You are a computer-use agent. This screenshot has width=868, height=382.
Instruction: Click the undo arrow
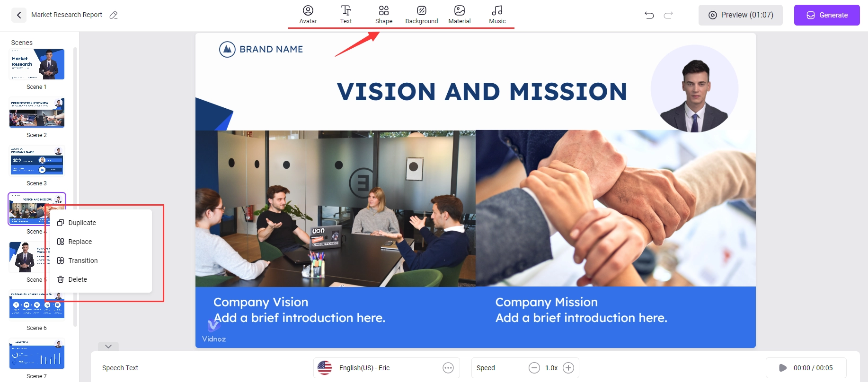tap(649, 15)
